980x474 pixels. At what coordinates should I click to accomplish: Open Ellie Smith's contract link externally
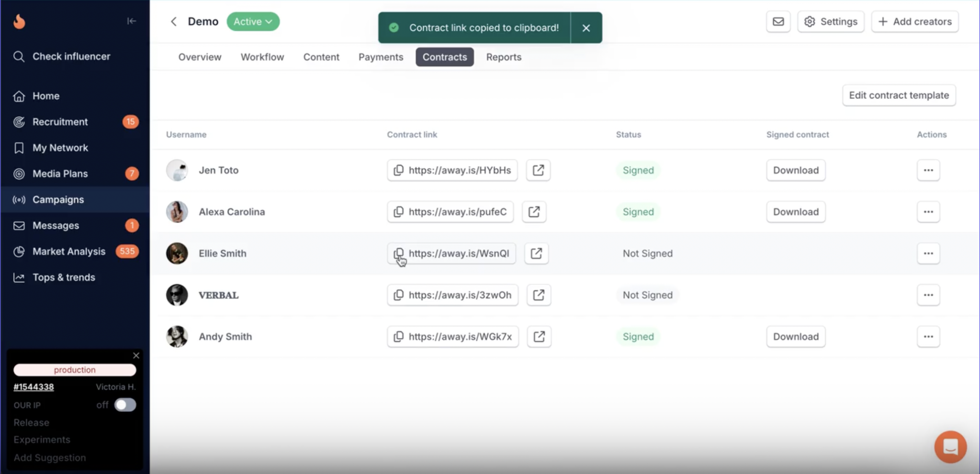click(536, 254)
